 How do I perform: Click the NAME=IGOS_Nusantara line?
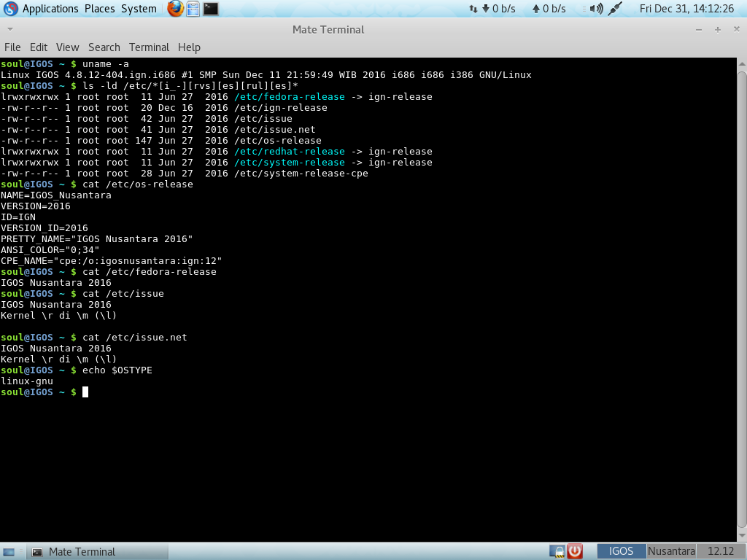[x=56, y=195]
